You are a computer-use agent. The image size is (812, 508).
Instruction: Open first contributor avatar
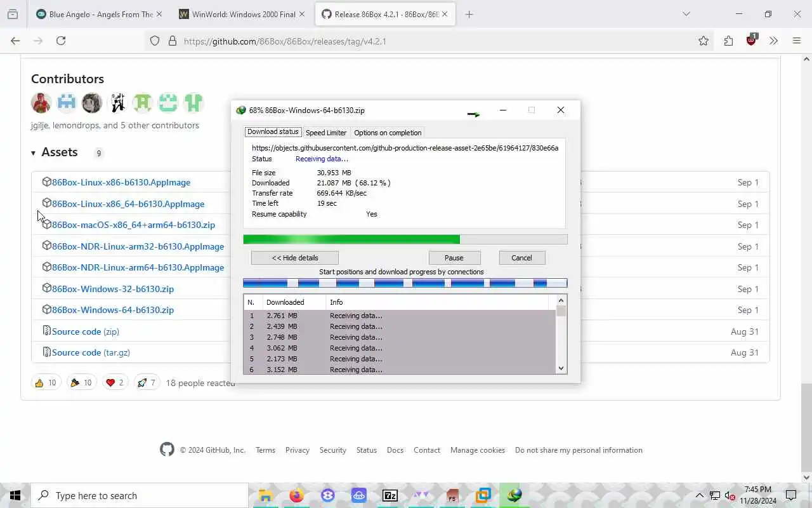point(41,102)
